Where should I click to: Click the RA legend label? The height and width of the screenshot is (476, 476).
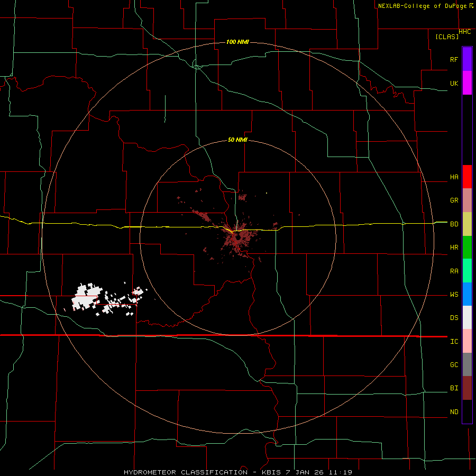click(454, 271)
